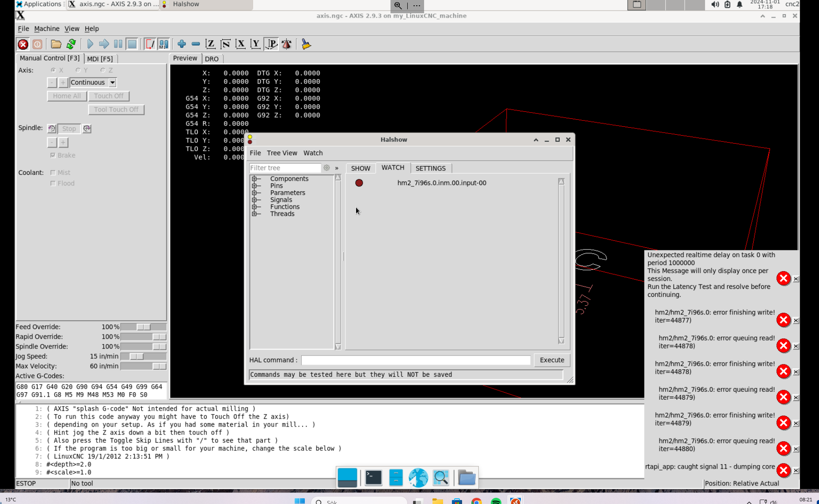This screenshot has height=504, width=819.
Task: Switch to the Halshow SHOW tab
Action: (x=360, y=168)
